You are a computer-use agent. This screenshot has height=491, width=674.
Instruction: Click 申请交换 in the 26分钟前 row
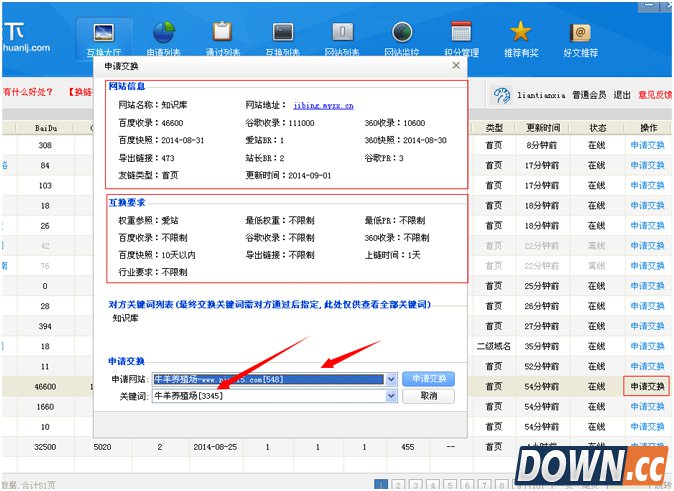coord(647,306)
